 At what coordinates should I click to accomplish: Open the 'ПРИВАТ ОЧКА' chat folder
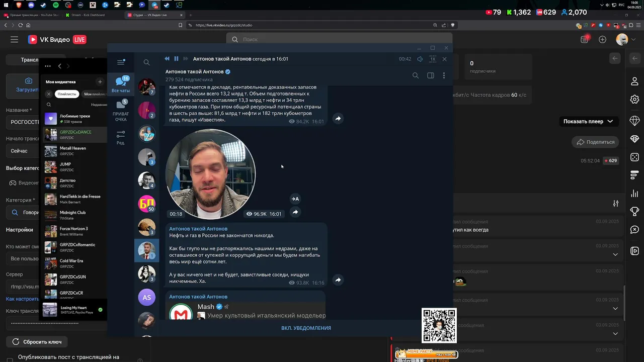(x=121, y=111)
